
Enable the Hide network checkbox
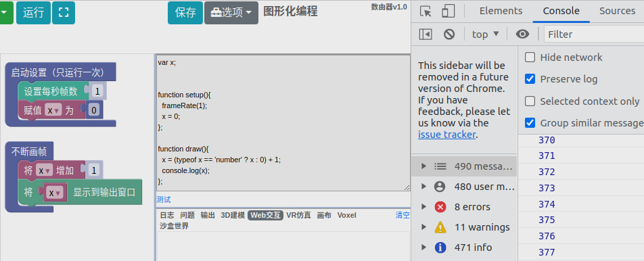point(530,57)
